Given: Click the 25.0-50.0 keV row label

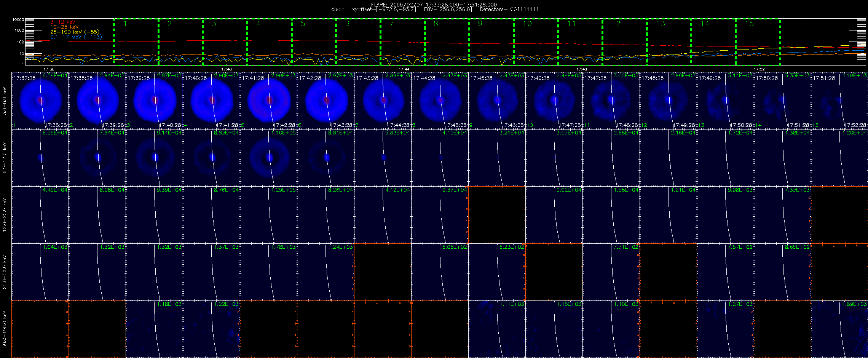Looking at the screenshot, I should 5,272.
